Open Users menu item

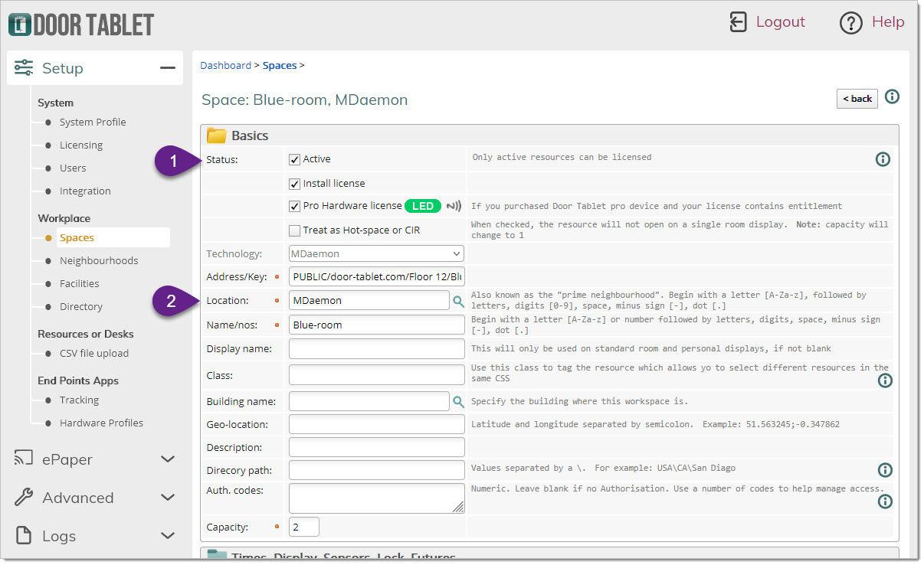(73, 168)
